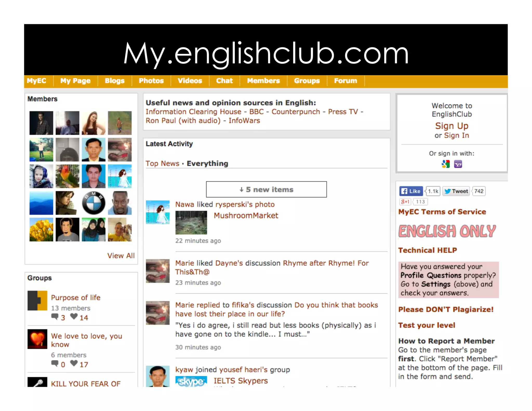Screen dimensions: 532x411
Task: Click the Sign Up link
Action: coord(452,126)
